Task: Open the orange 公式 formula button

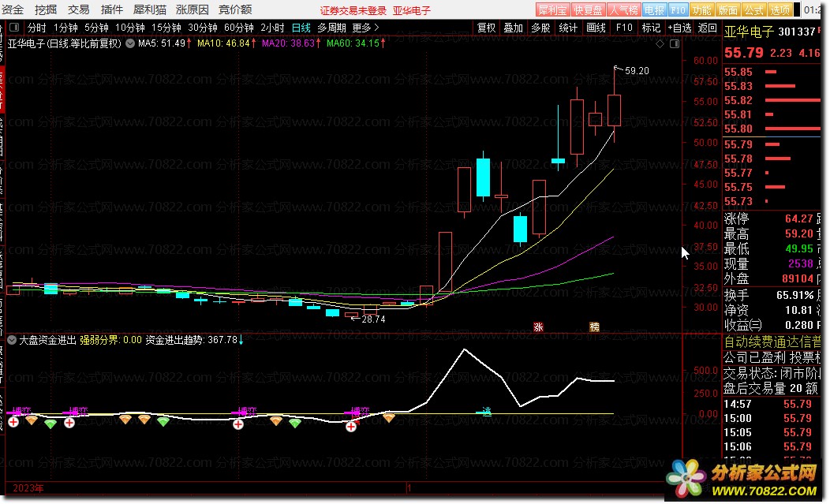Action: tap(753, 10)
